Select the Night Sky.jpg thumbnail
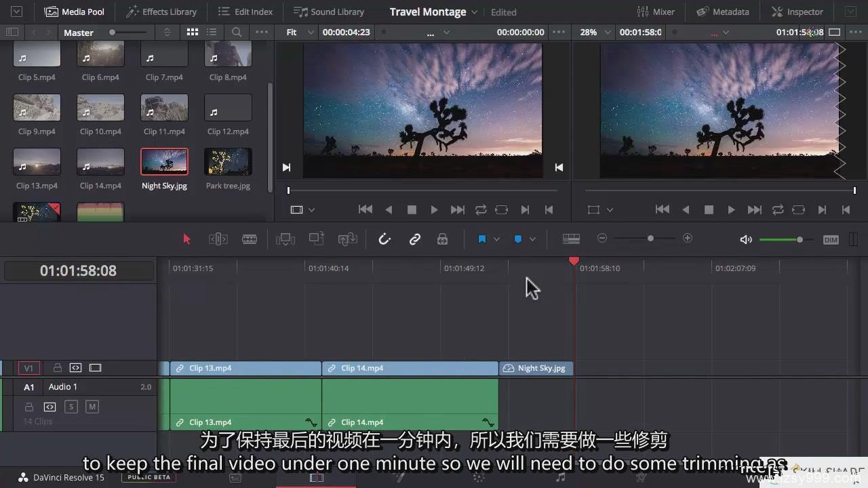The height and width of the screenshot is (488, 868). 164,162
